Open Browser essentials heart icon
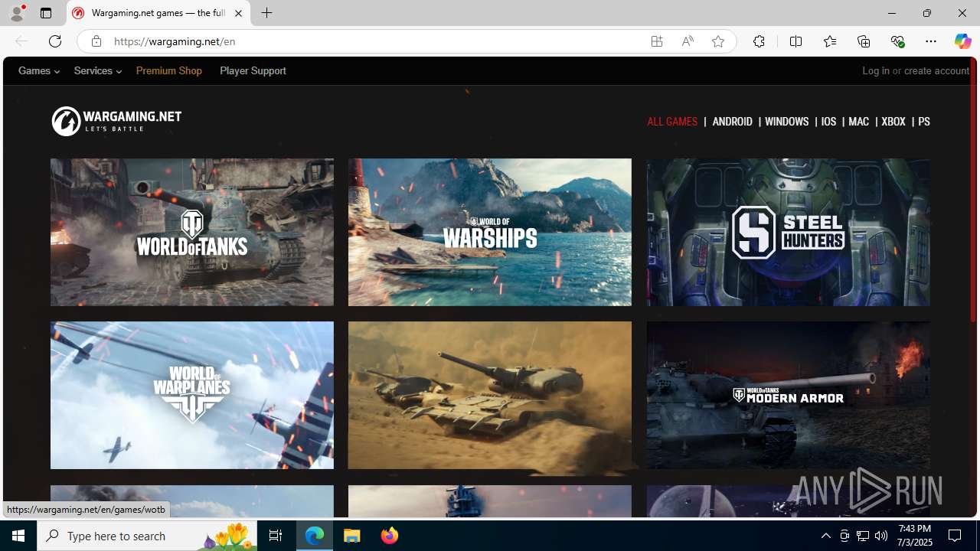 pos(897,41)
